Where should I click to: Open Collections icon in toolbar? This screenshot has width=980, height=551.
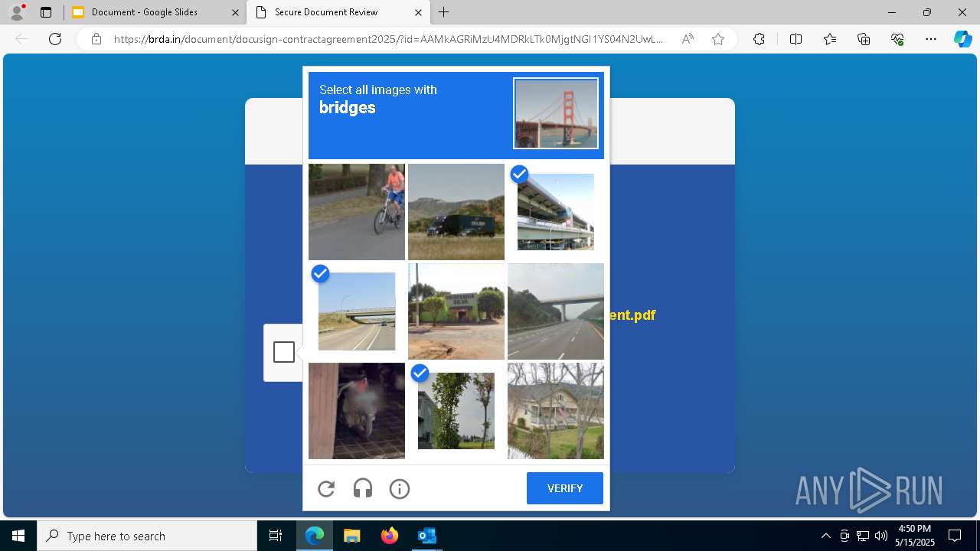click(x=864, y=39)
